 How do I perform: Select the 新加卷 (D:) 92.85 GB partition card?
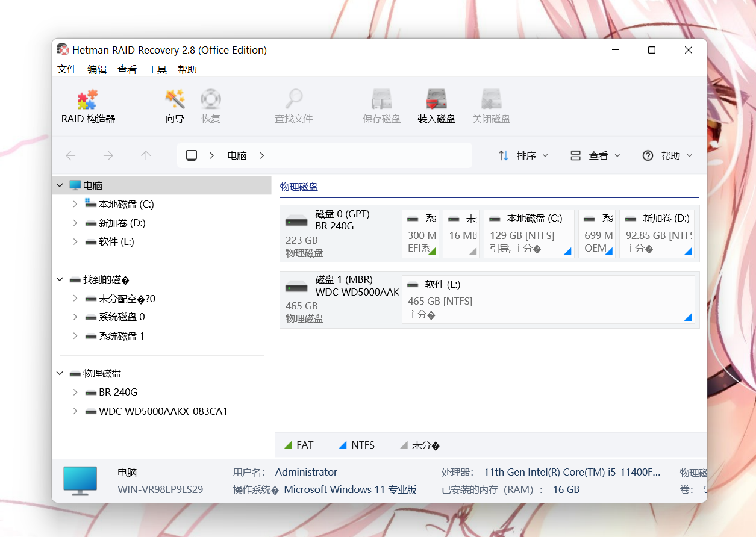(657, 234)
